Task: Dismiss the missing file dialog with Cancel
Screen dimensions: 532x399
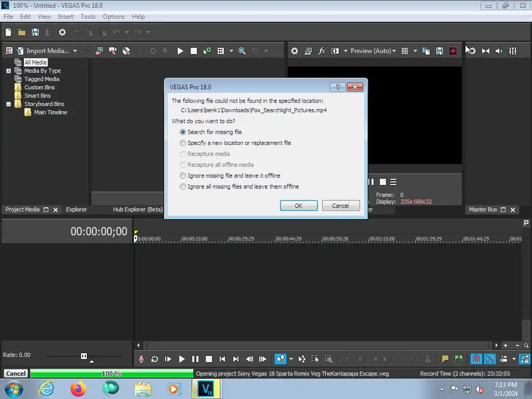Action: coord(340,206)
